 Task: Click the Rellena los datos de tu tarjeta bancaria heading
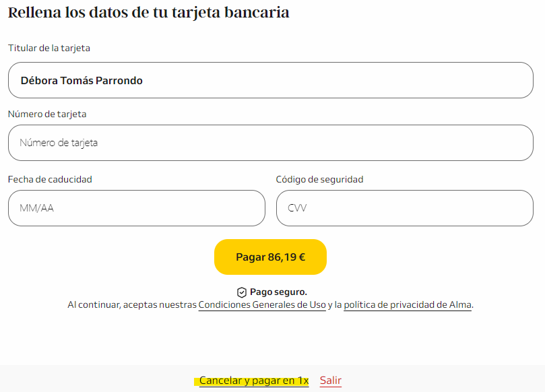(x=148, y=13)
